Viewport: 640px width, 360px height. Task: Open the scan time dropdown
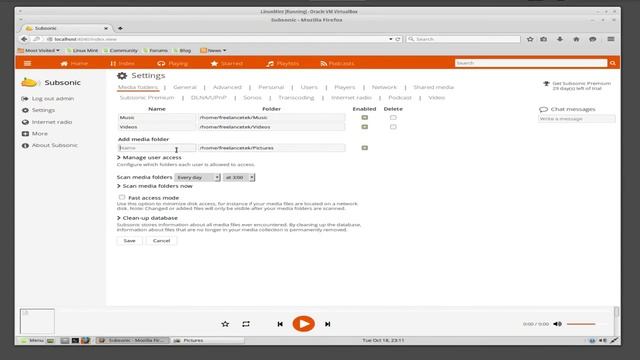239,178
